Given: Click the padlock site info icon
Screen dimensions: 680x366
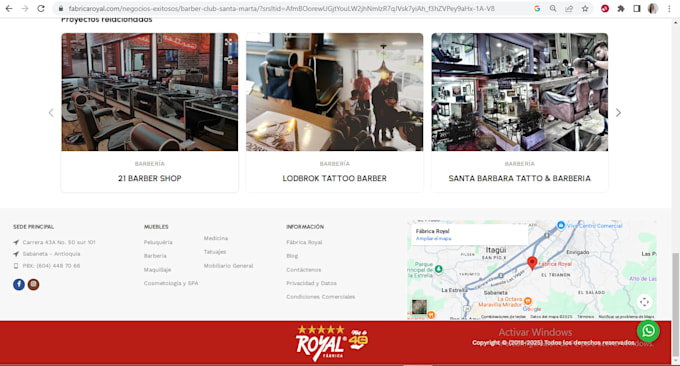Looking at the screenshot, I should point(61,8).
